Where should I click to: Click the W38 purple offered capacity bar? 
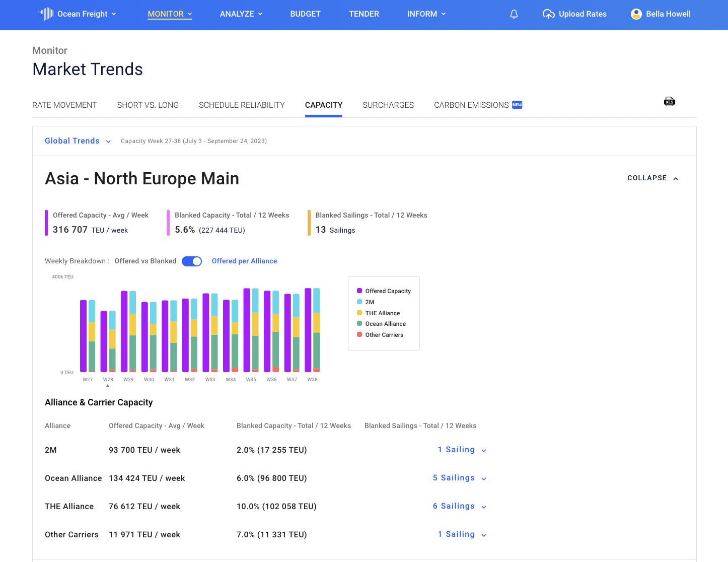(308, 330)
